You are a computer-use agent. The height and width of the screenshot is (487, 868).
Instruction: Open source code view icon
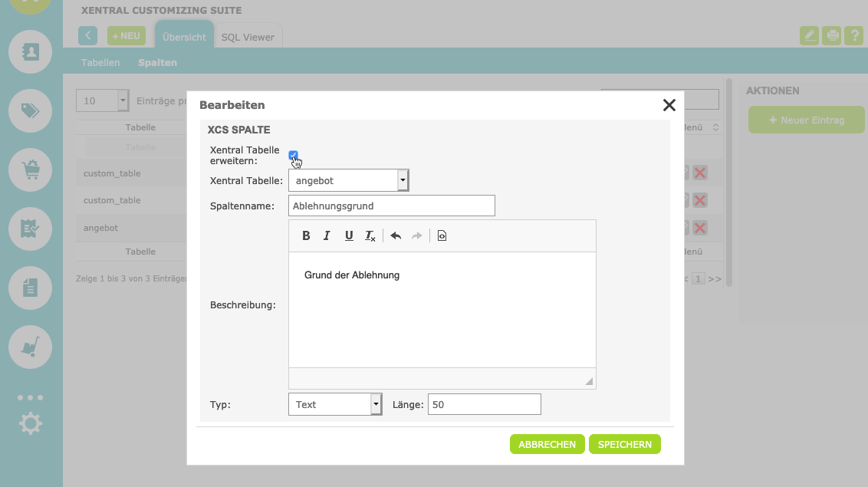442,235
